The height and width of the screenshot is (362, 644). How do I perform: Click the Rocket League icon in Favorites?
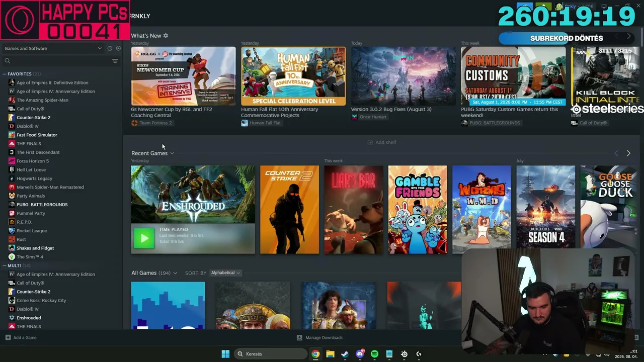12,231
